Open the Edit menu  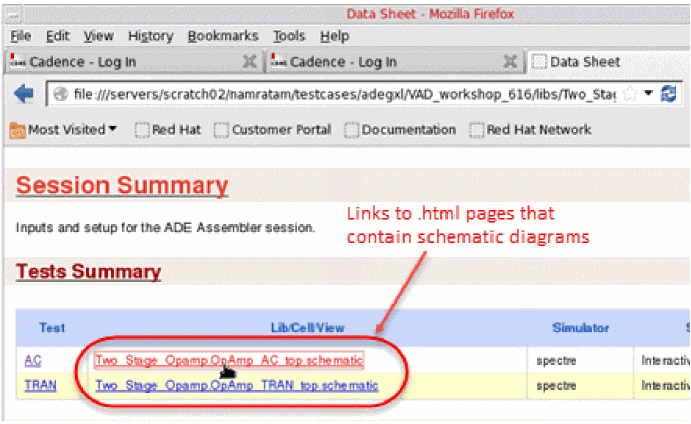(x=58, y=36)
